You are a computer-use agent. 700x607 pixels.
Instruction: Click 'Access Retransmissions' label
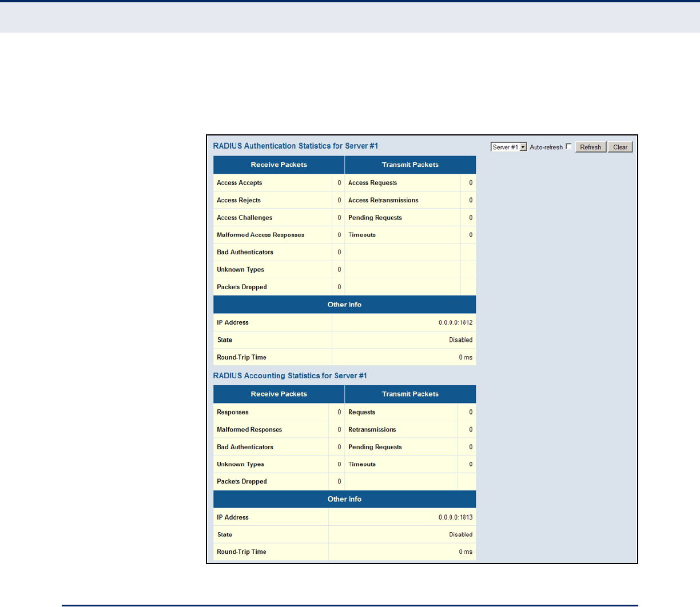tap(383, 200)
